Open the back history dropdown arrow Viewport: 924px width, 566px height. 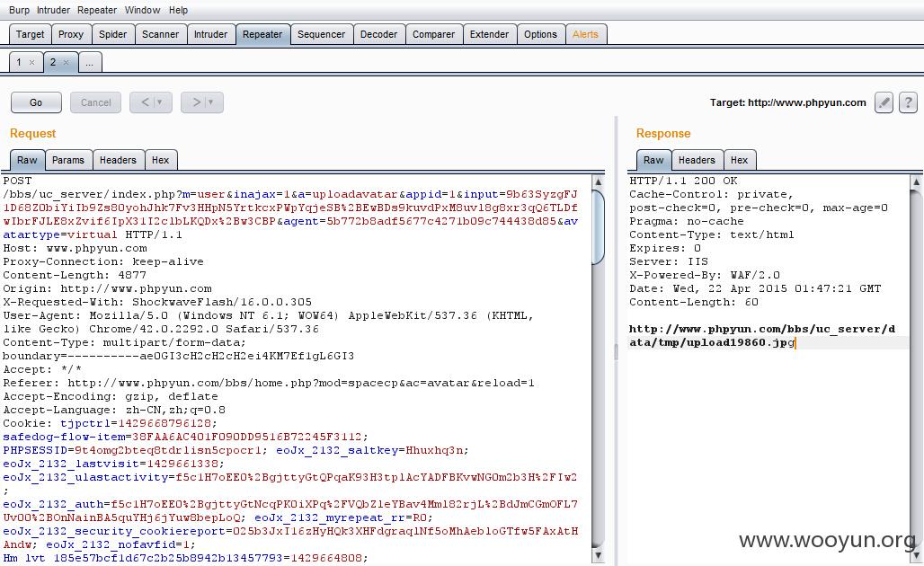[x=160, y=102]
